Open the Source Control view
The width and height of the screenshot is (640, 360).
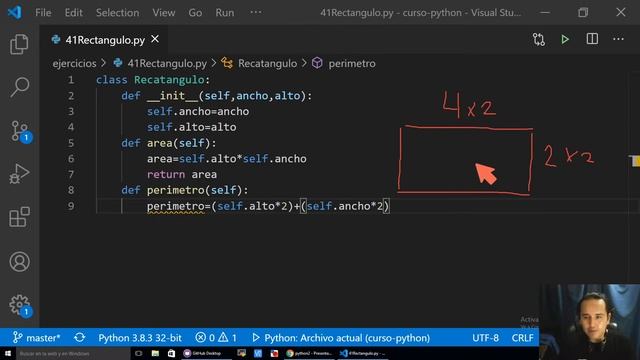point(20,131)
